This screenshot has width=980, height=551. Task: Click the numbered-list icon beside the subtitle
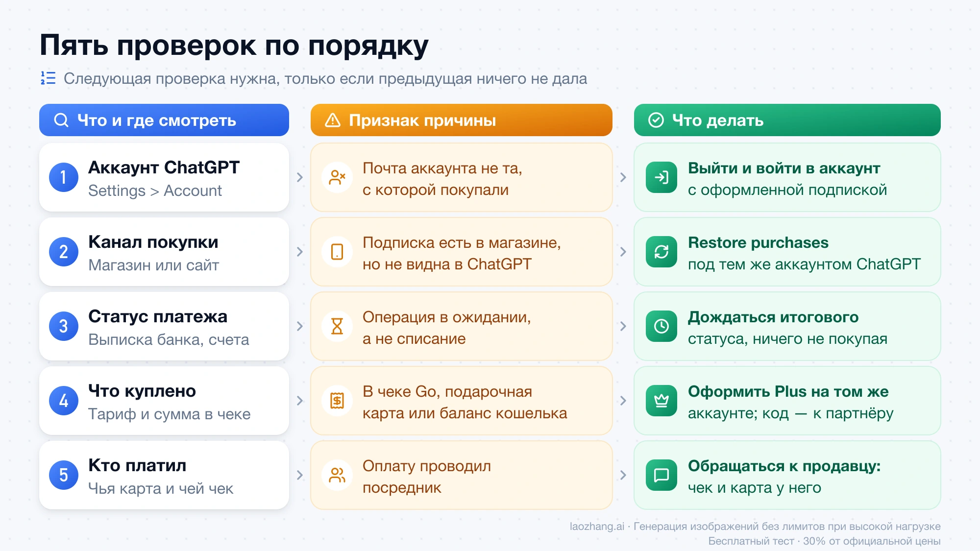pos(48,78)
